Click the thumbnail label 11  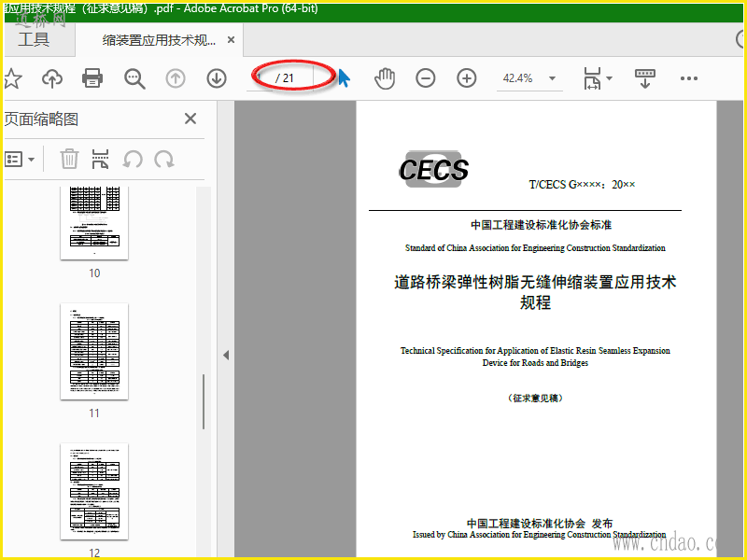(x=94, y=413)
